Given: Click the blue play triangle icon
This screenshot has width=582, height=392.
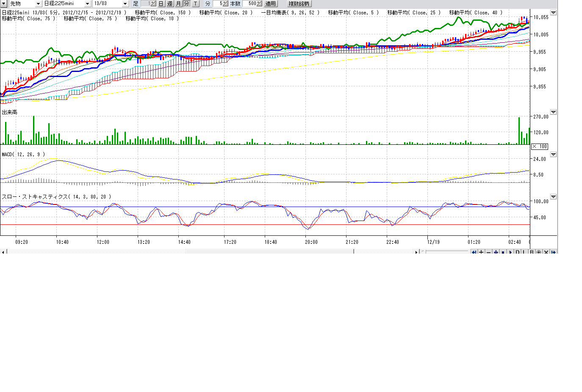Looking at the screenshot, I should 510,252.
